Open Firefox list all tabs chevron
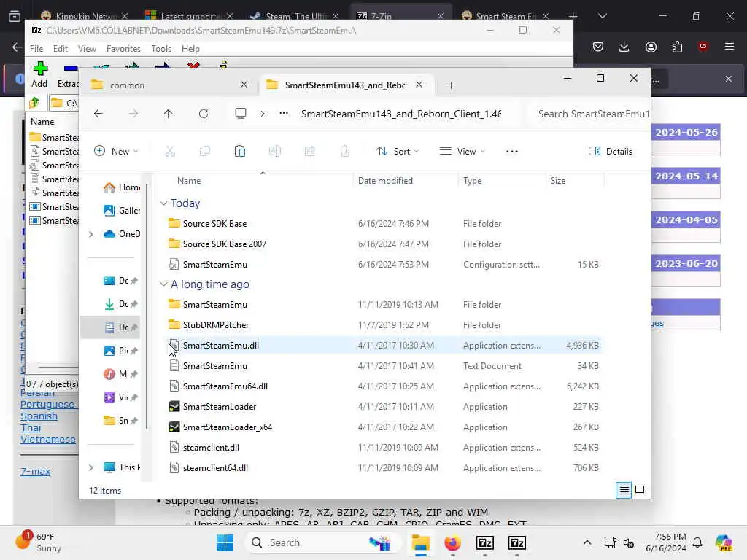 click(x=602, y=16)
